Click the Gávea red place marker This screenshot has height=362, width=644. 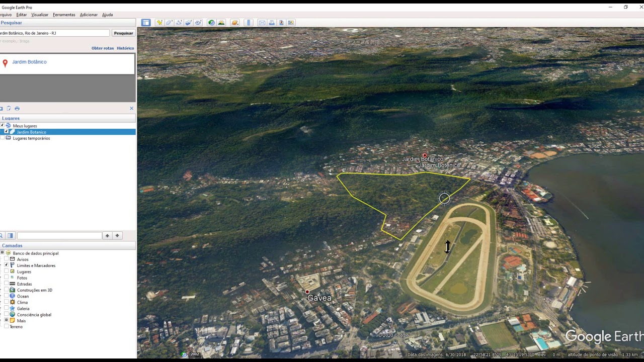[307, 292]
